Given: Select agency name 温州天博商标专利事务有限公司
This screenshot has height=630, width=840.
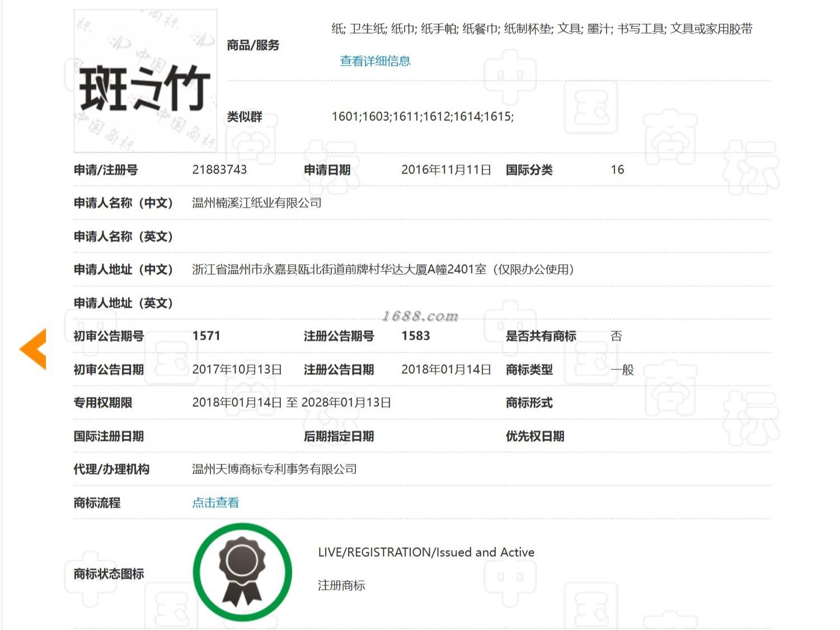Looking at the screenshot, I should [x=274, y=469].
